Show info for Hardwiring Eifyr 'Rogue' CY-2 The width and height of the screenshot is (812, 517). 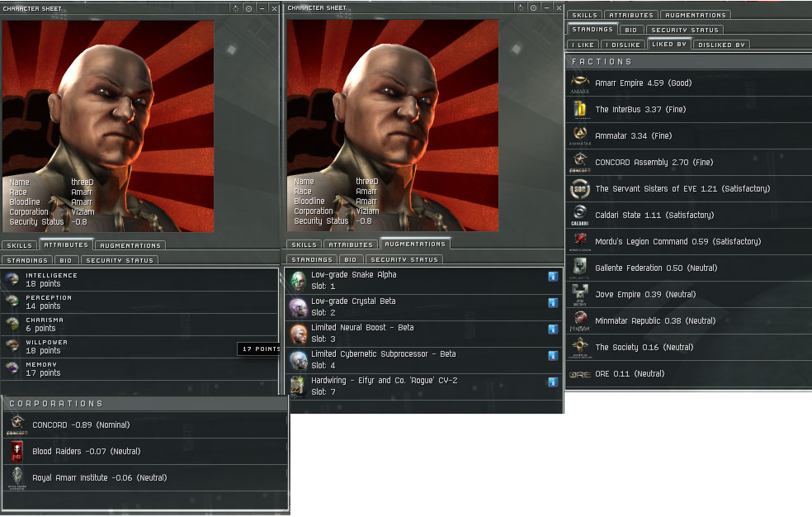click(x=553, y=382)
